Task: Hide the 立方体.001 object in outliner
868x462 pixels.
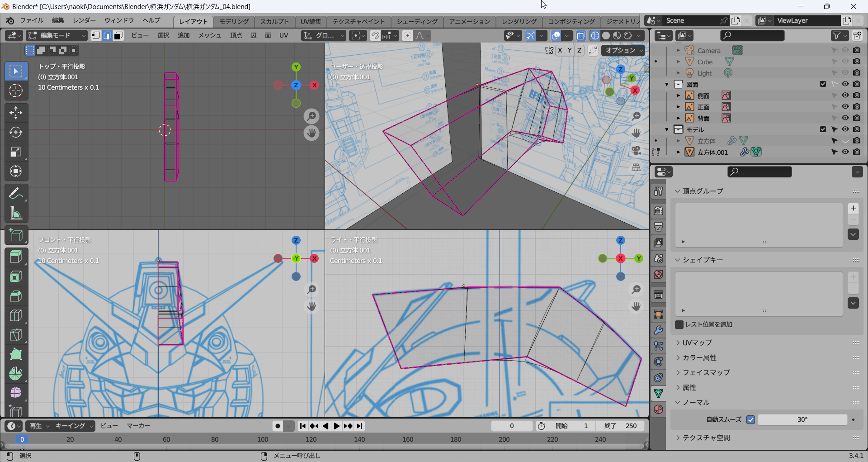Action: click(x=845, y=152)
